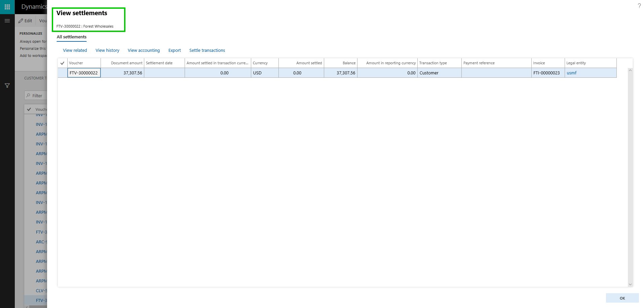Click the Voucher field FTV-30000022
The width and height of the screenshot is (644, 308).
pyautogui.click(x=84, y=73)
